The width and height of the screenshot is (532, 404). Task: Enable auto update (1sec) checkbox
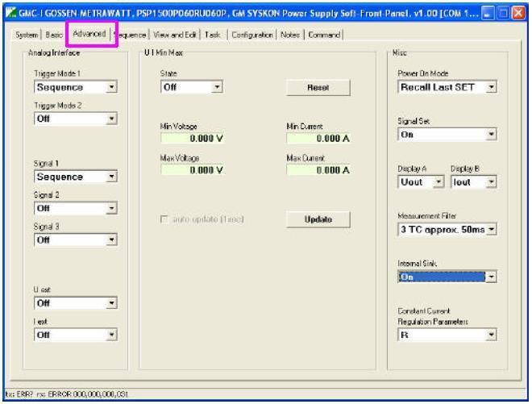click(x=167, y=219)
